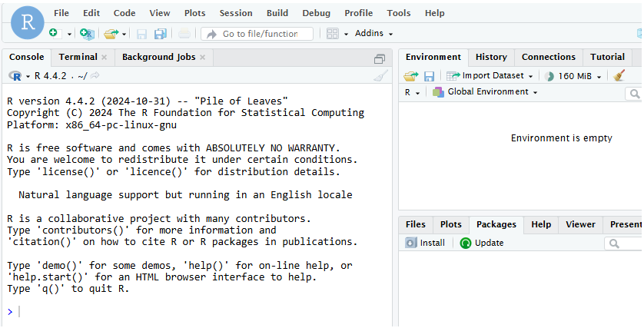Screen dimensions: 644x328
Task: Click the Create a Project icon
Action: click(87, 34)
